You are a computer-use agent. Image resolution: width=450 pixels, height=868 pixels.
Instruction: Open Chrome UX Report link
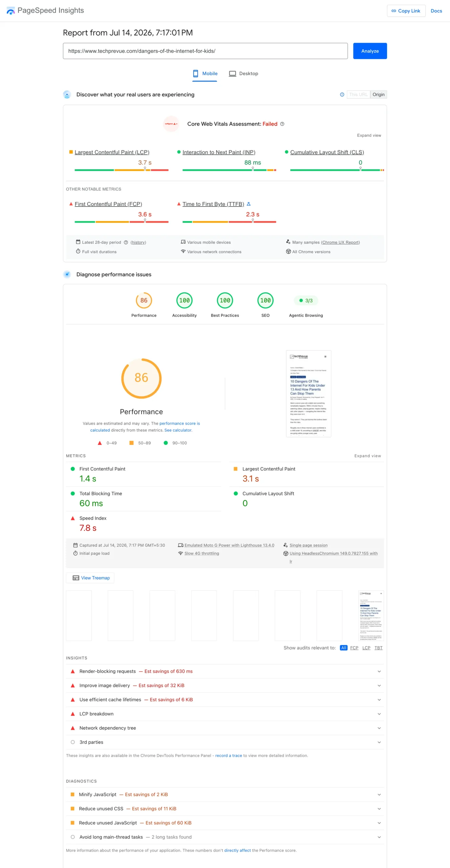click(x=340, y=242)
